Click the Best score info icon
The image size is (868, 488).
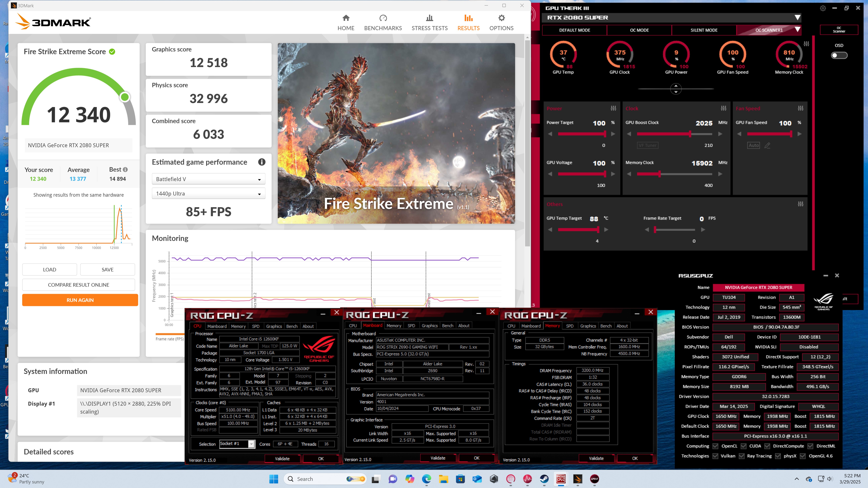[125, 169]
